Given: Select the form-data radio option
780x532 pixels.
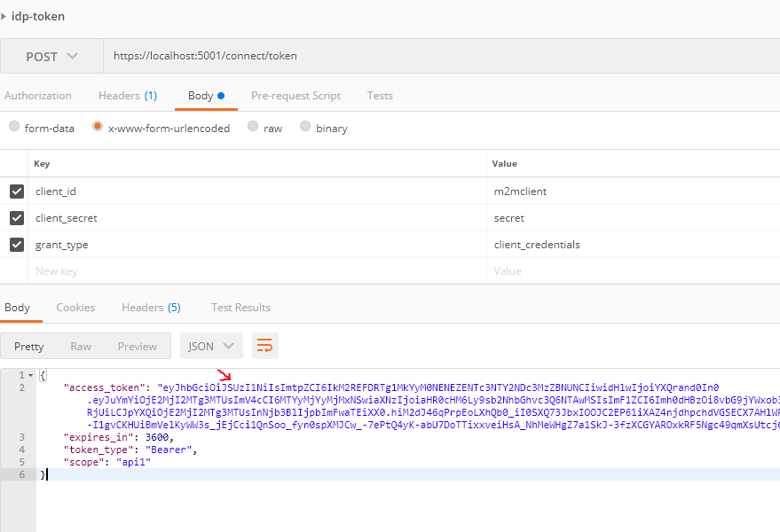Looking at the screenshot, I should point(14,128).
